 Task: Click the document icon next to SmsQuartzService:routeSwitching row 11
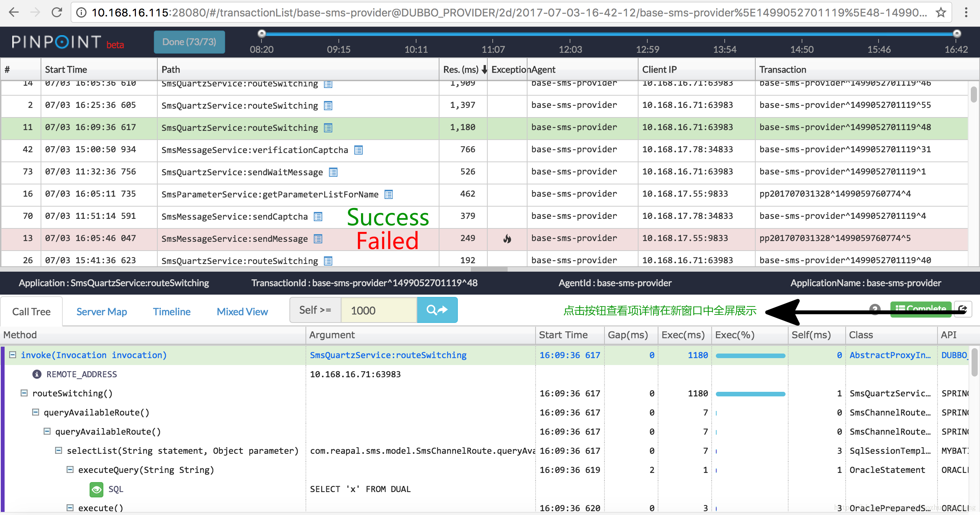point(330,128)
